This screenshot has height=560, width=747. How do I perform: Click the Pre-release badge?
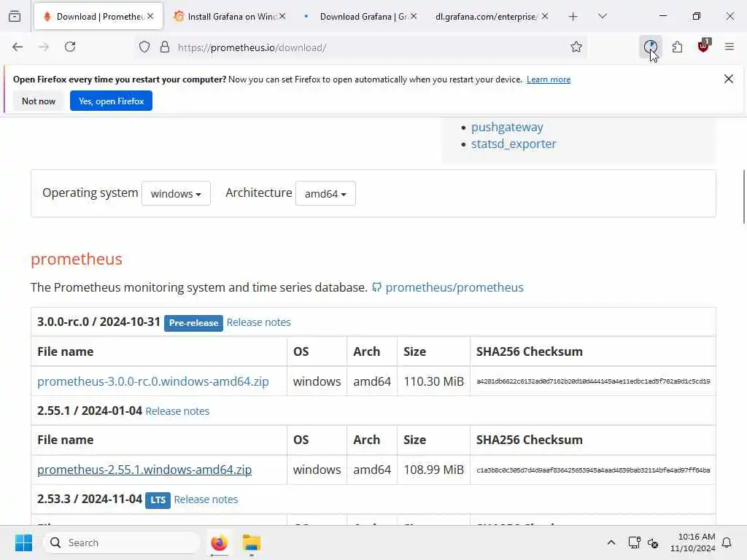click(x=193, y=323)
